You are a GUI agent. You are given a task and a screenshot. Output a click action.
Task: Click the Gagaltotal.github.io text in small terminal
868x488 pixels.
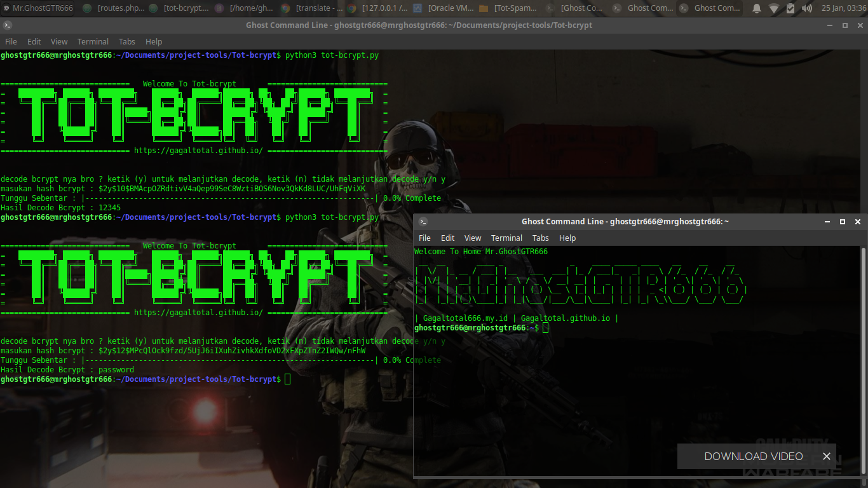[566, 318]
